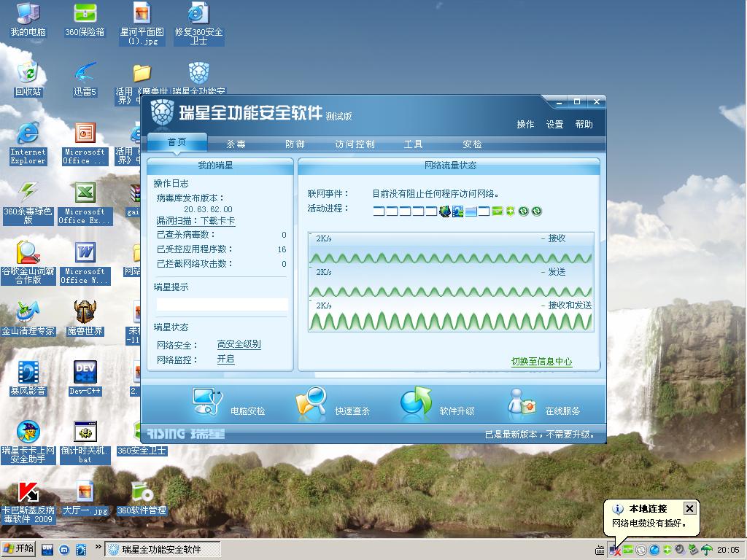Switch to the 工具 tab
Image resolution: width=747 pixels, height=560 pixels.
coord(413,144)
